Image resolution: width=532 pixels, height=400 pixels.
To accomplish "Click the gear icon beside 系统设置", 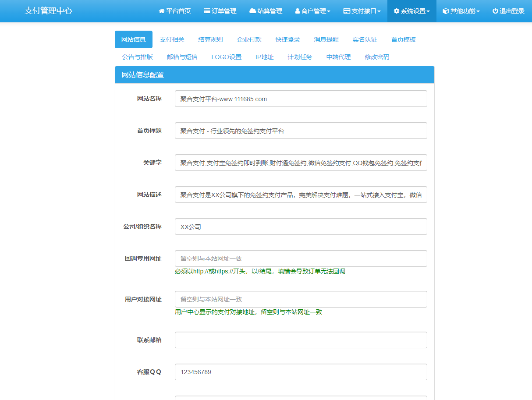I will click(x=397, y=11).
